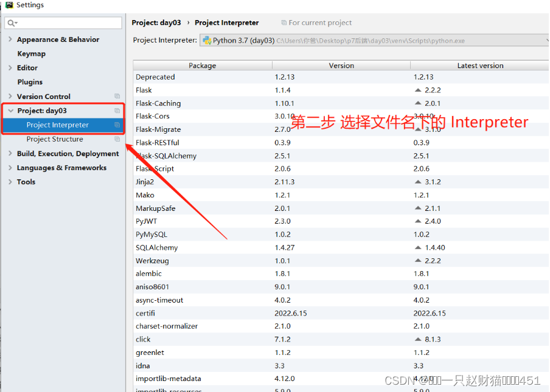The image size is (550, 392).
Task: Select the Werkzeug package row
Action: pos(341,261)
